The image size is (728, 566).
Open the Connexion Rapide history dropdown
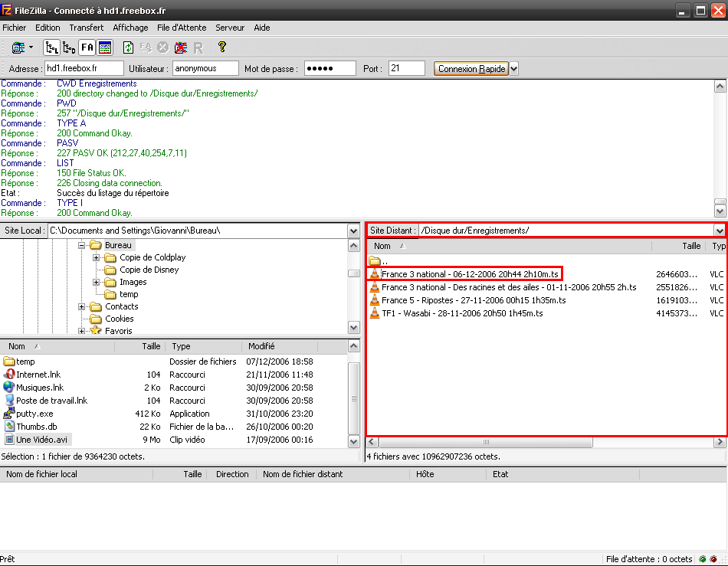coord(514,69)
